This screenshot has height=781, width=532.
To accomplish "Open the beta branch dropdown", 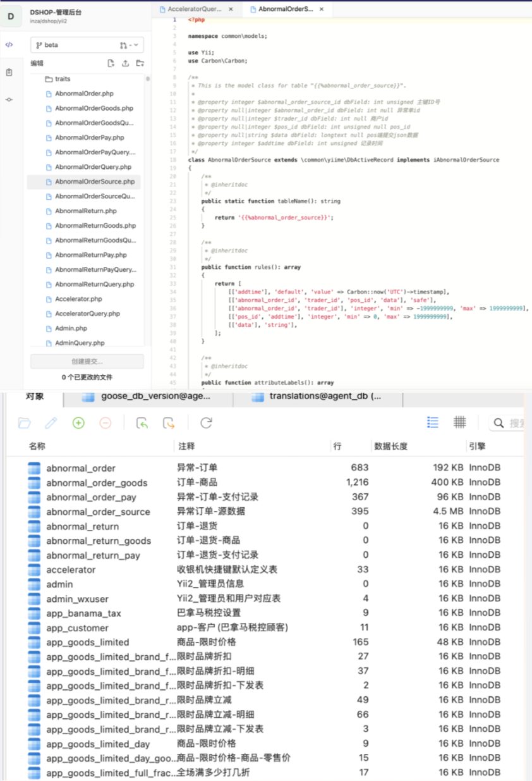I will tap(87, 45).
